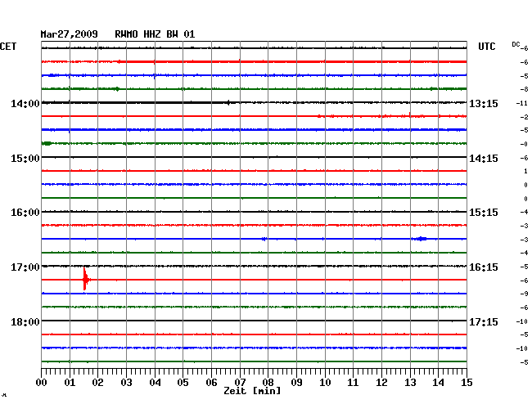This screenshot has width=532, height=404.
Task: Click the 04 minute axis label
Action: tap(155, 383)
